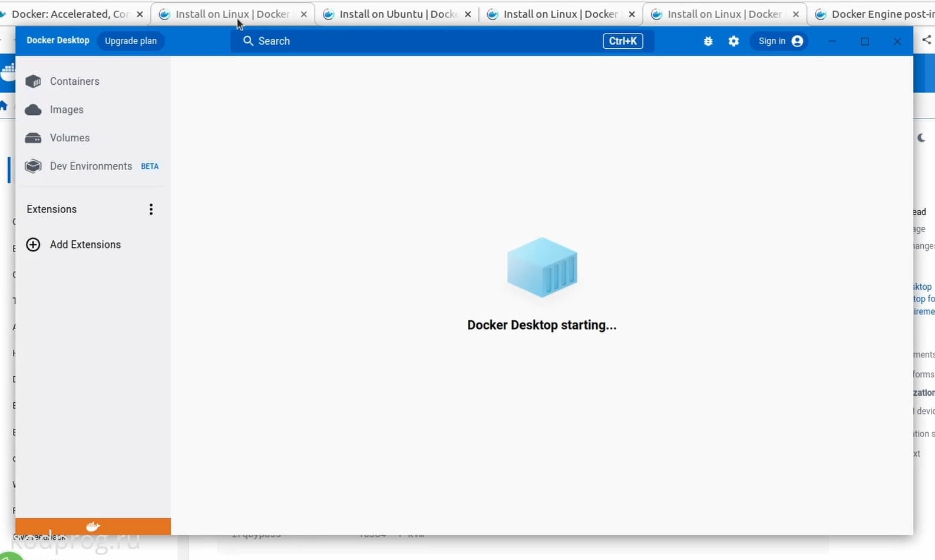Click the Docker Desktop title text
The image size is (935, 560).
pos(58,40)
